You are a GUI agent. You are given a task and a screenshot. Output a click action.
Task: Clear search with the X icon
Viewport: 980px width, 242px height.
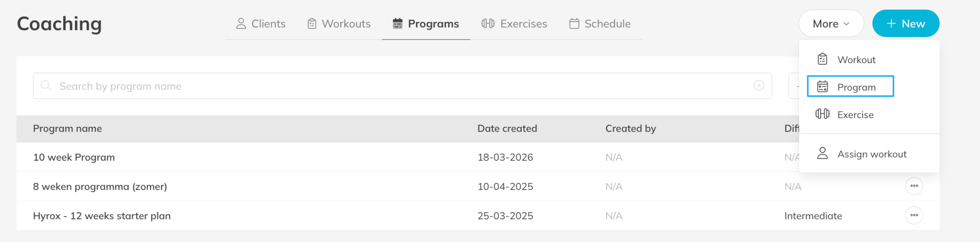pyautogui.click(x=759, y=86)
